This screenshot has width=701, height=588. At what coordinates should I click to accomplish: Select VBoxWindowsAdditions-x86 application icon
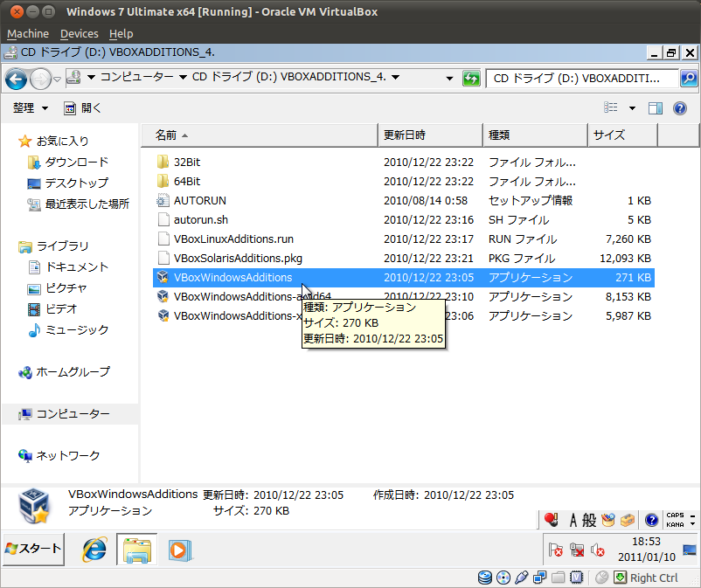(163, 316)
